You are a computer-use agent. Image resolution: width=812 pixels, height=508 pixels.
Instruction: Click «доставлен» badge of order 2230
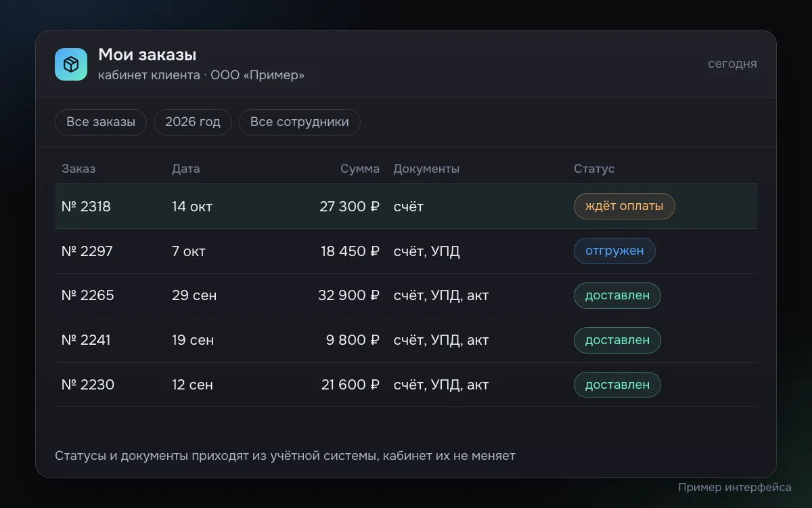(617, 385)
